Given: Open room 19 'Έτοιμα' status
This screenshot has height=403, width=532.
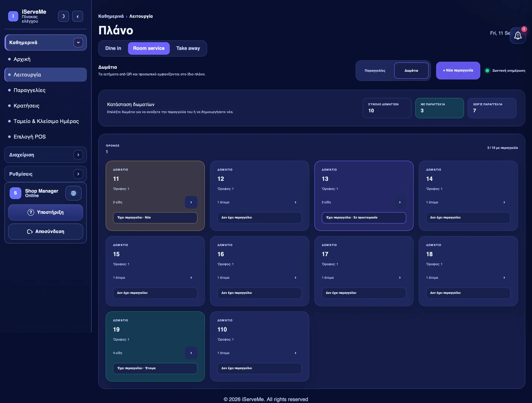Looking at the screenshot, I should pos(155,368).
